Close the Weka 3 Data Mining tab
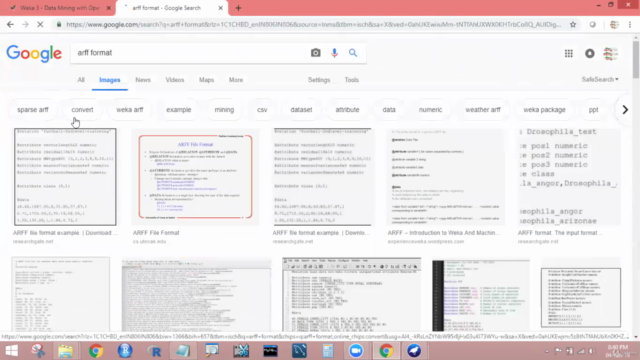This screenshot has height=360, width=640. 109,8
